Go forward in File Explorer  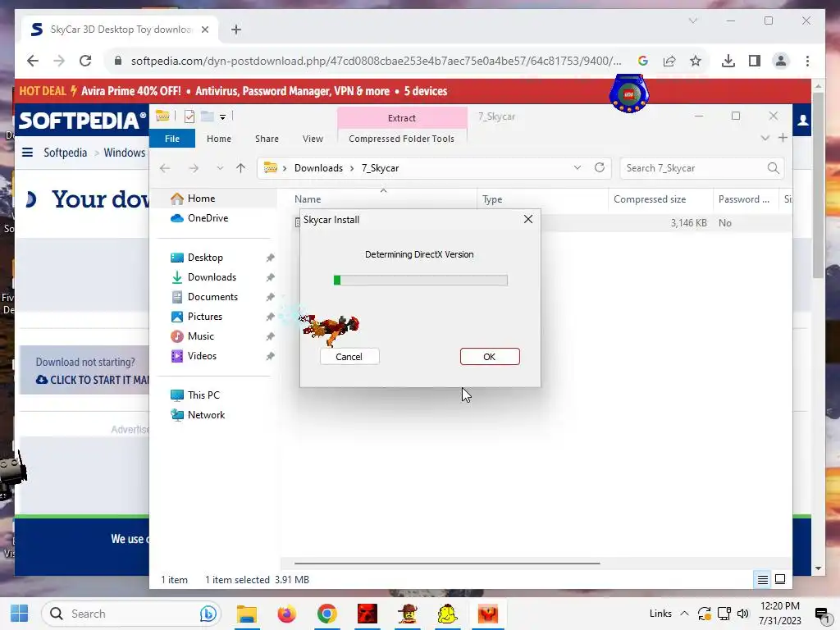click(194, 168)
